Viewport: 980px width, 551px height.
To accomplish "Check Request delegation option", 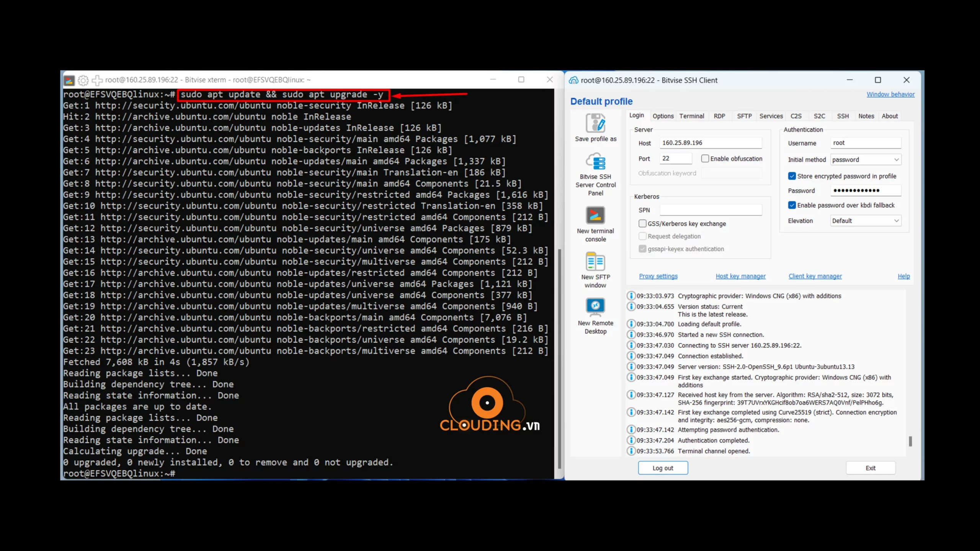I will 642,236.
